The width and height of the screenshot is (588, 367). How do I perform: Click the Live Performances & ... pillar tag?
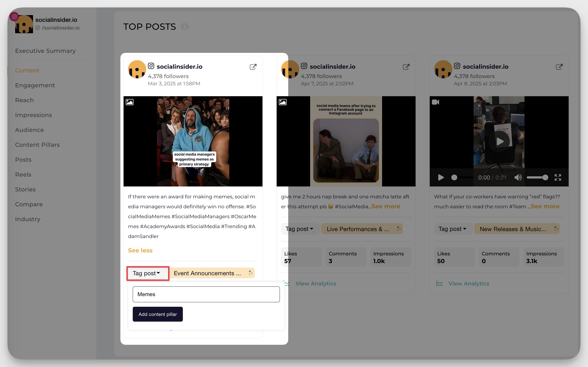pyautogui.click(x=362, y=229)
